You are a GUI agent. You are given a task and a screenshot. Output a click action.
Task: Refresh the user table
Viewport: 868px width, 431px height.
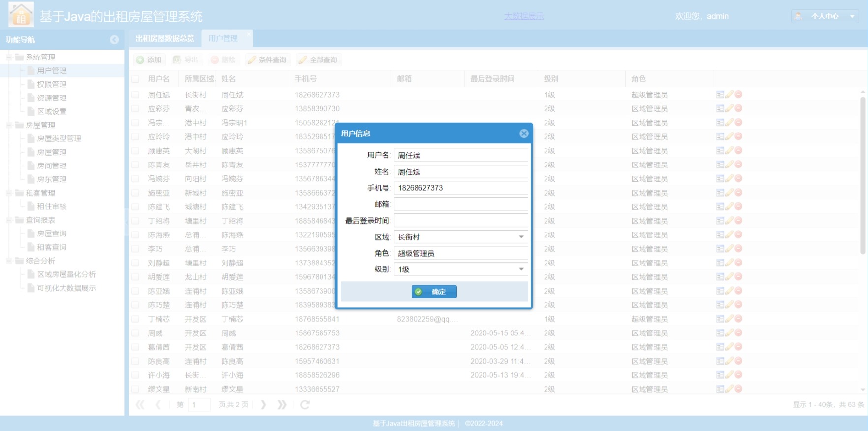coord(305,405)
